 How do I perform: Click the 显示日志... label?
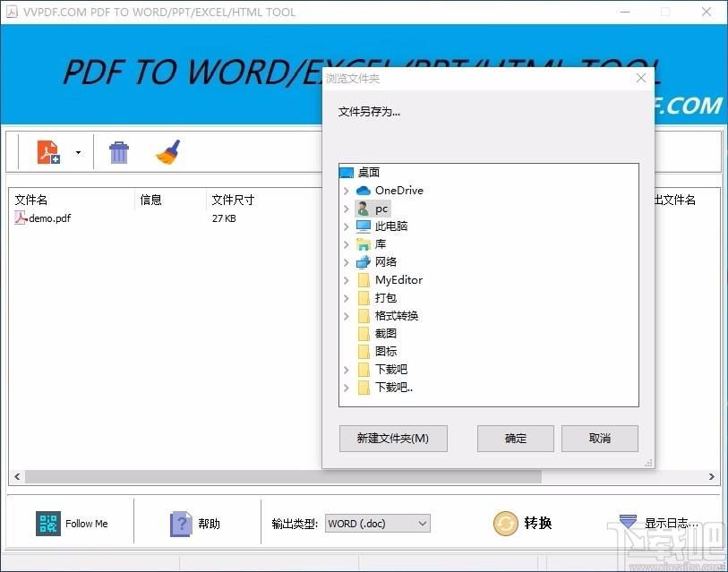671,524
